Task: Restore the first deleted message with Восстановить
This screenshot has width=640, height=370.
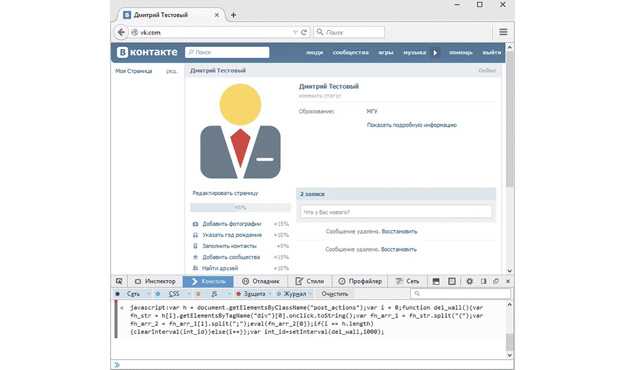Action: pos(399,231)
